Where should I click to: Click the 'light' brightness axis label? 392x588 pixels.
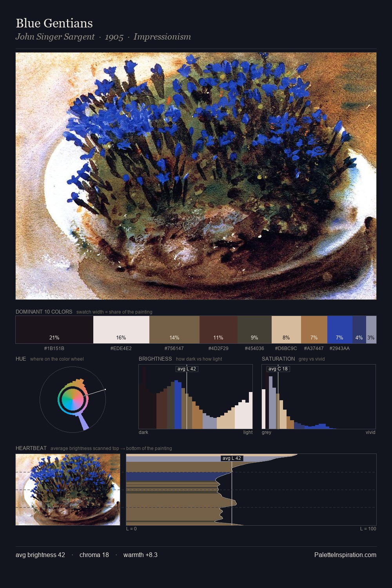[x=248, y=432]
